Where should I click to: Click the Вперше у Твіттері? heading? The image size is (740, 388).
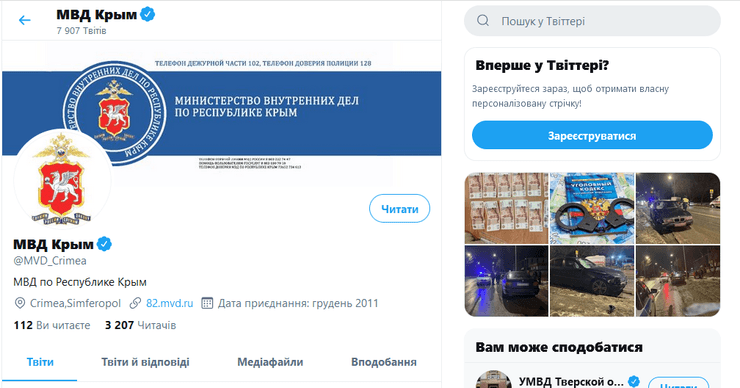pyautogui.click(x=542, y=65)
